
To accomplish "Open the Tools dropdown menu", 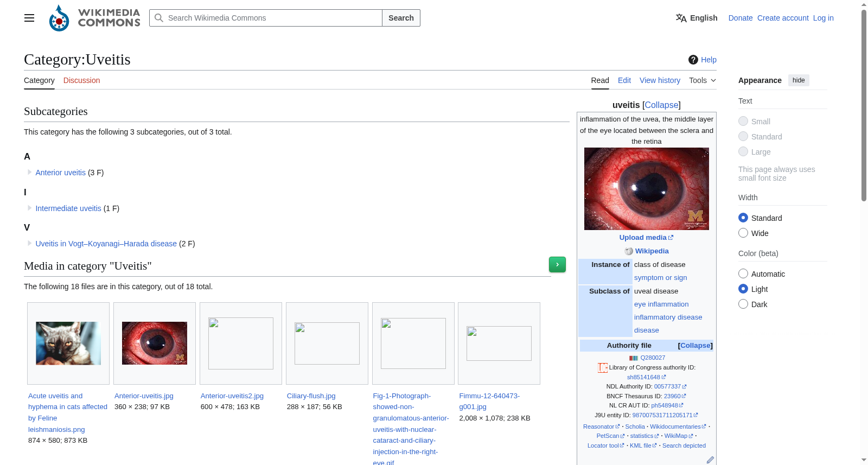I will coord(703,80).
